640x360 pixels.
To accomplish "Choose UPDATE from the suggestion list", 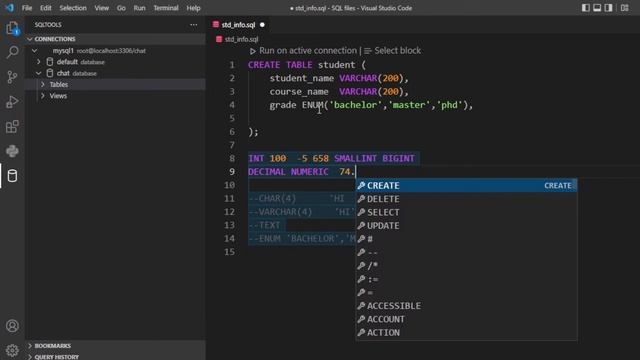I will pyautogui.click(x=467, y=226).
